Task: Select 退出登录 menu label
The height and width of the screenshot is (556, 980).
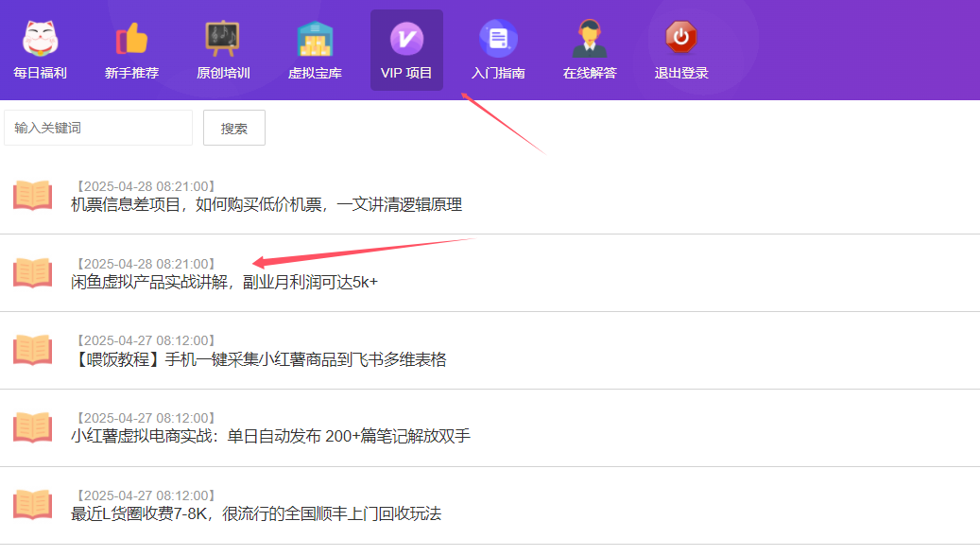Action: pos(681,73)
